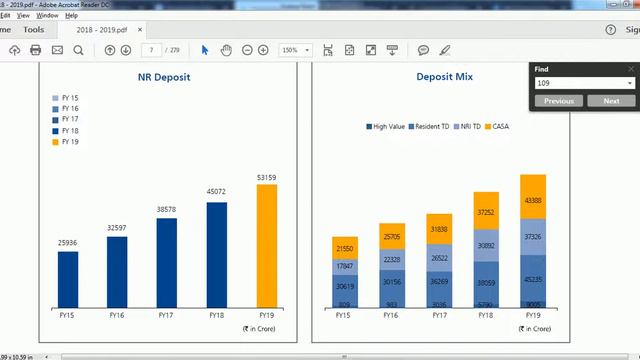Zoom out with minus icon

(247, 50)
